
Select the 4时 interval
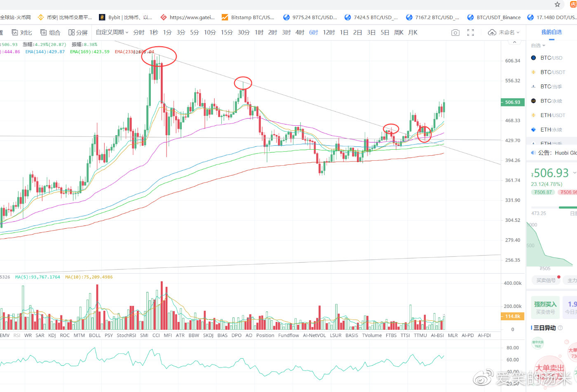pyautogui.click(x=300, y=33)
